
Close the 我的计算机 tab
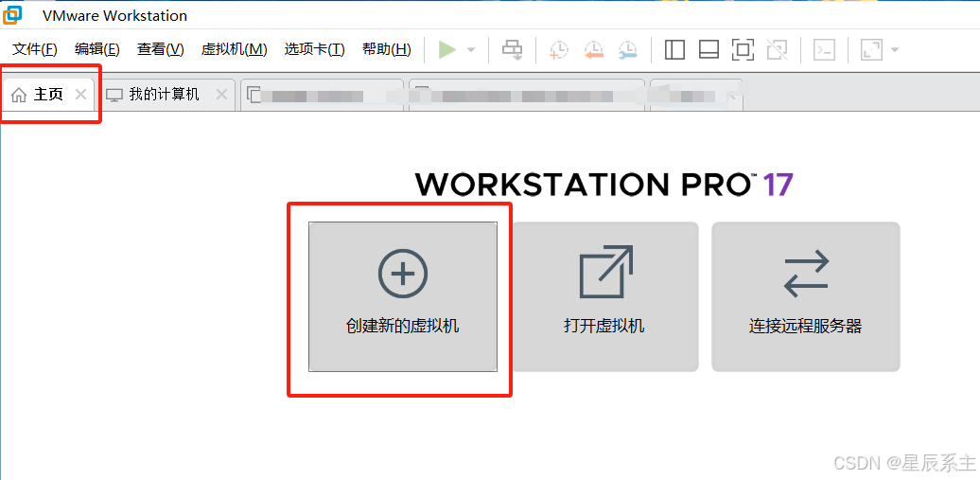[x=221, y=95]
